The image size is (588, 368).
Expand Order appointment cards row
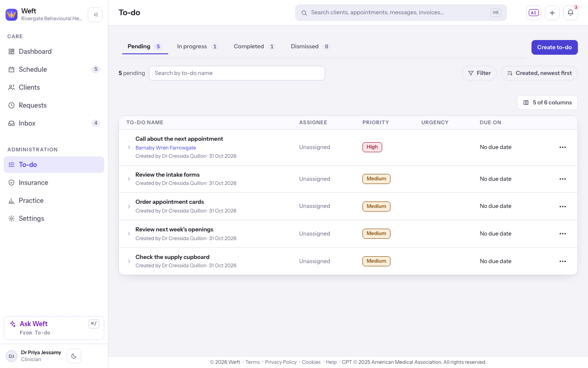pyautogui.click(x=129, y=207)
